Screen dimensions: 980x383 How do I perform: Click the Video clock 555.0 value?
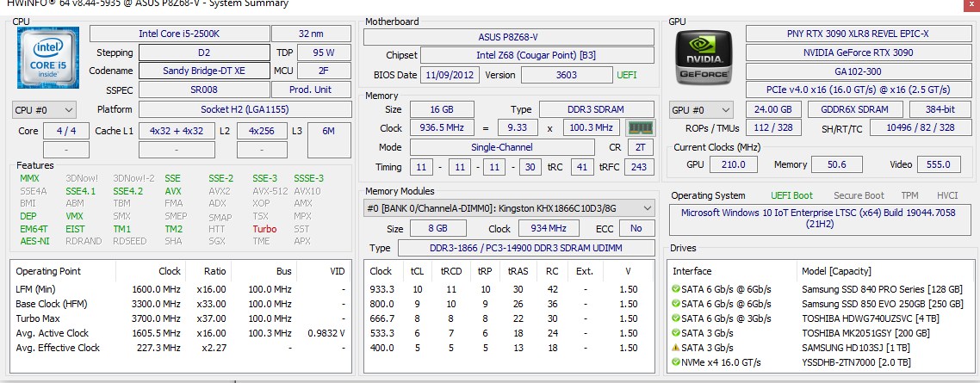point(939,164)
